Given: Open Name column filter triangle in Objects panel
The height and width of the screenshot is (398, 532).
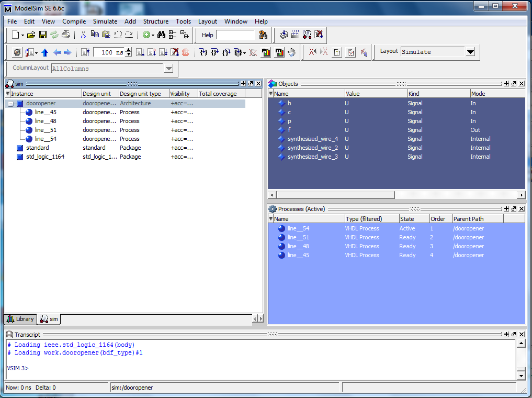Looking at the screenshot, I should [271, 93].
